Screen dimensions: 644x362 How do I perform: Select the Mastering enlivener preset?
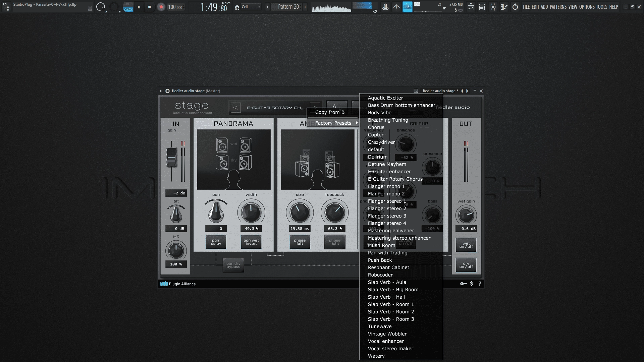[x=401, y=231]
